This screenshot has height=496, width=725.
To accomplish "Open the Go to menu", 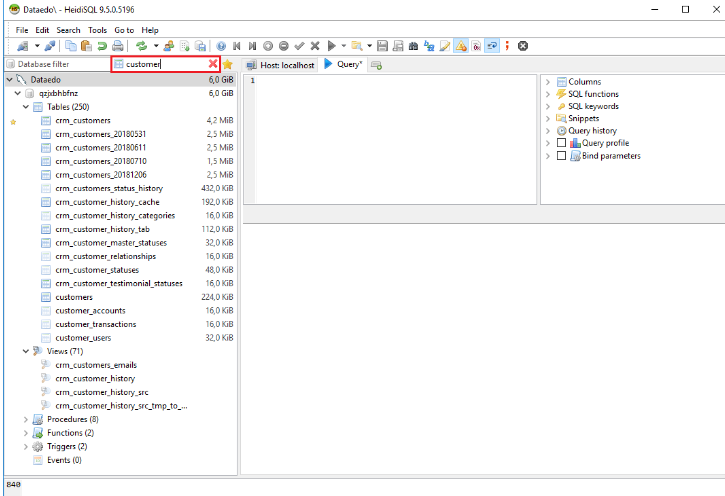I will click(x=124, y=30).
